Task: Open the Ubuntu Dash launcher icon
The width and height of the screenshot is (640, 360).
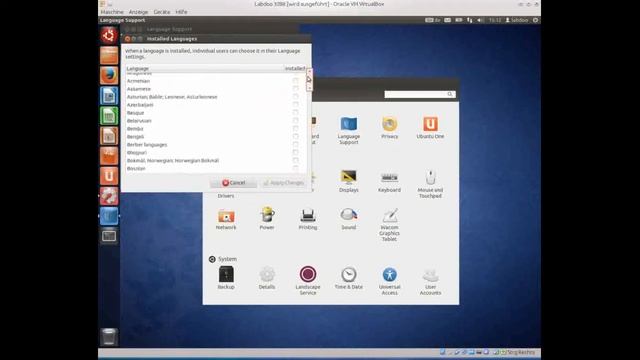Action: [109, 35]
